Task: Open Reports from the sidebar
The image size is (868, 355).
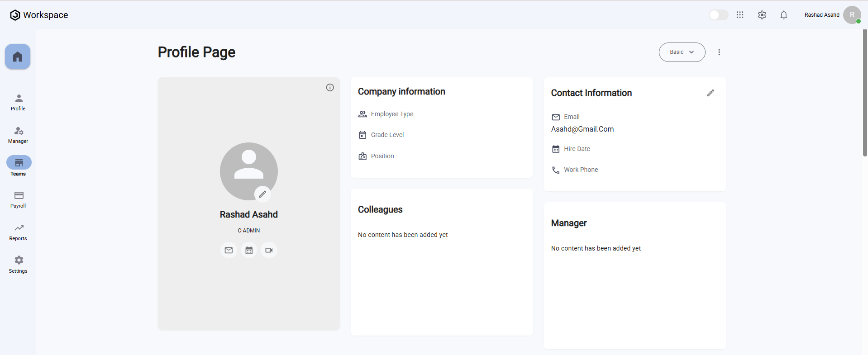Action: tap(19, 232)
